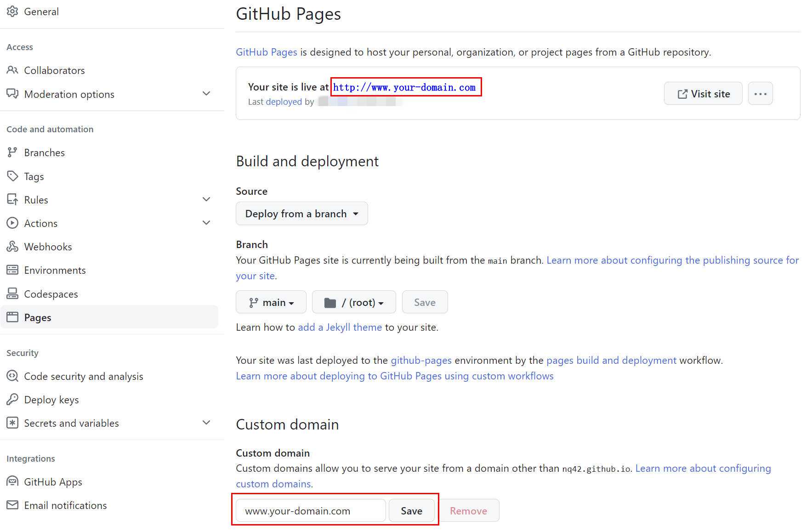Click the Email notifications envelope icon
The image size is (812, 531).
click(x=12, y=505)
